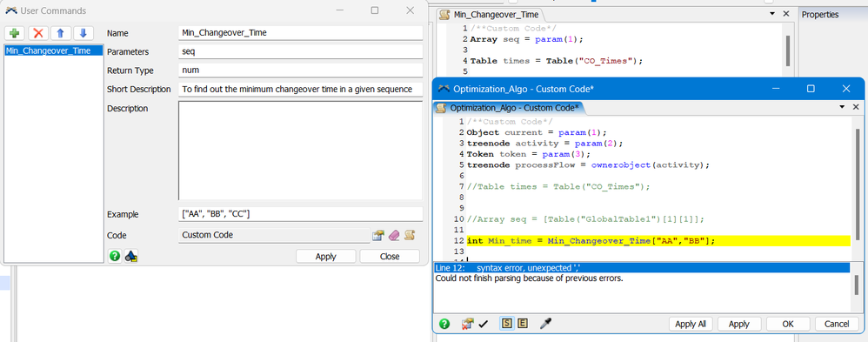The image size is (868, 342).
Task: Open the Properties panel tab
Action: (x=820, y=15)
